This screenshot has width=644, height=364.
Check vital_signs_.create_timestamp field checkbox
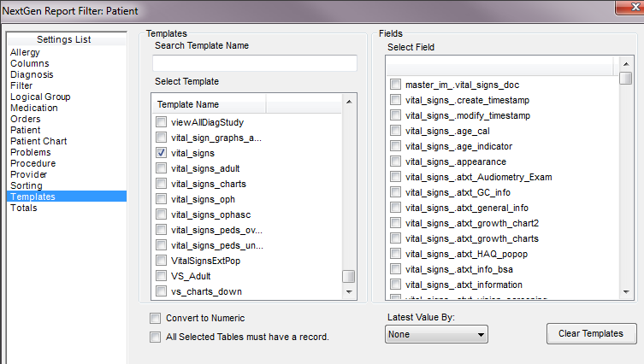pos(395,100)
